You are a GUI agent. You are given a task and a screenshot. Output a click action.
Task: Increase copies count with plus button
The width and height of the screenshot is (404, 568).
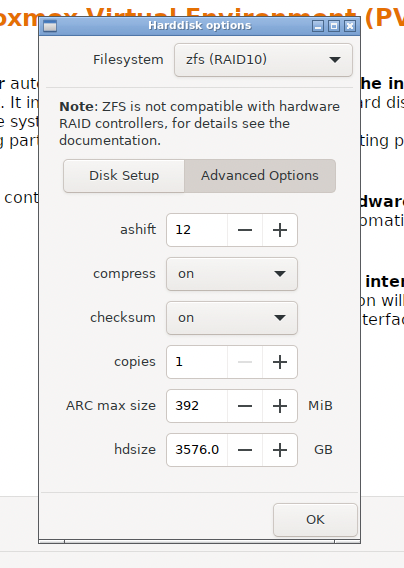click(280, 362)
